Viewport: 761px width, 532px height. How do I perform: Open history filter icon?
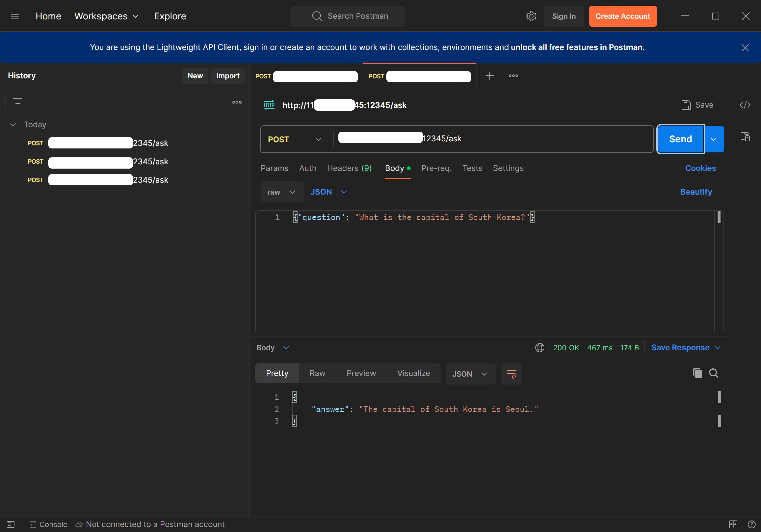18,102
